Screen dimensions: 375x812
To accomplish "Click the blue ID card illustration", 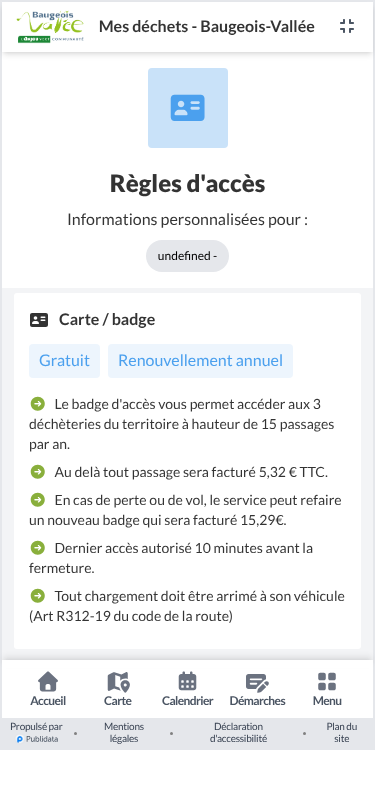I will pyautogui.click(x=188, y=108).
